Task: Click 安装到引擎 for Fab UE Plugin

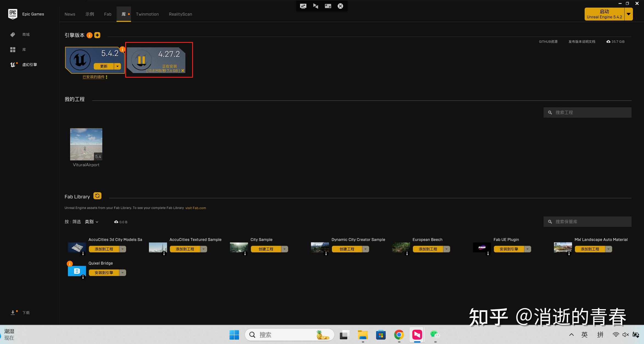Action: coord(509,249)
